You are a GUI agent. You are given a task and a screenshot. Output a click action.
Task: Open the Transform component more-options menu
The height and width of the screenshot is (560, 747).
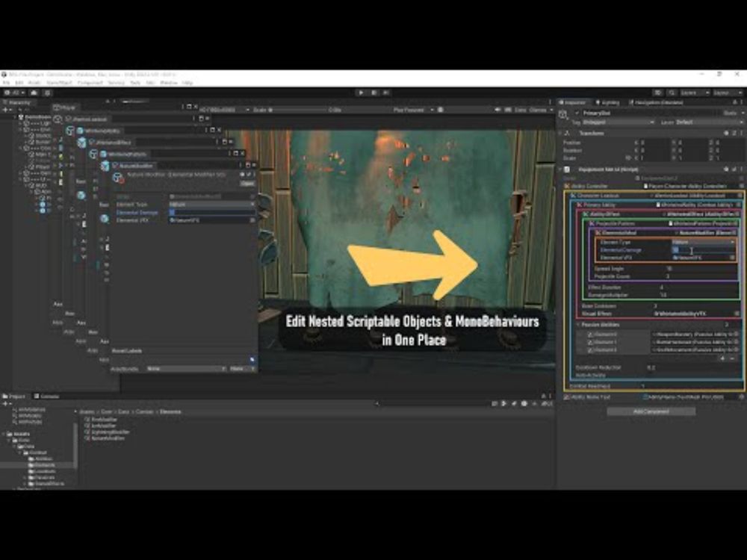[x=741, y=134]
